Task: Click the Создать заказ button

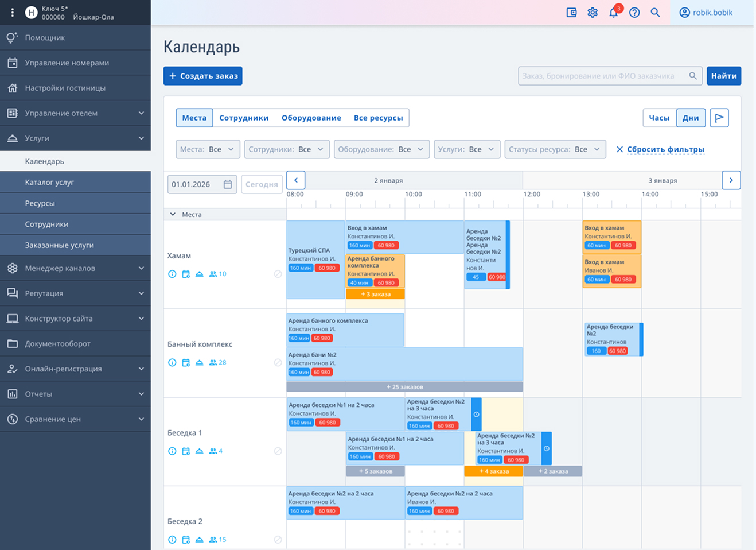Action: [202, 76]
